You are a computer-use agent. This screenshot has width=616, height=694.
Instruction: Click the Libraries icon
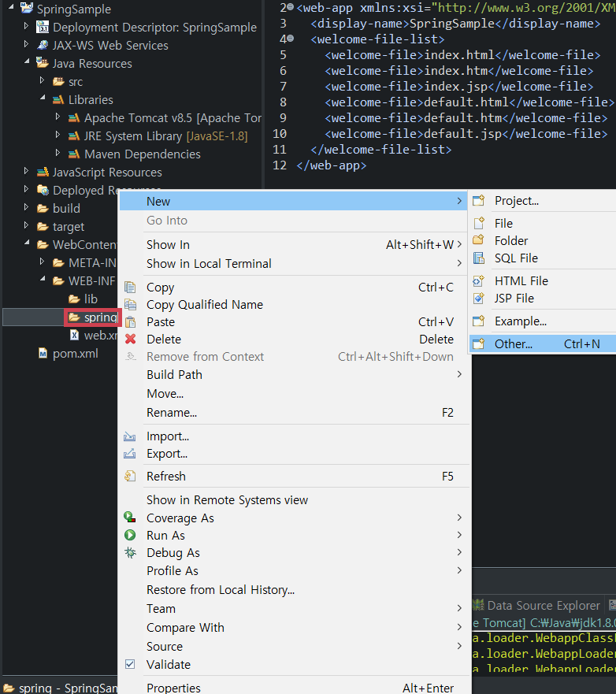58,100
